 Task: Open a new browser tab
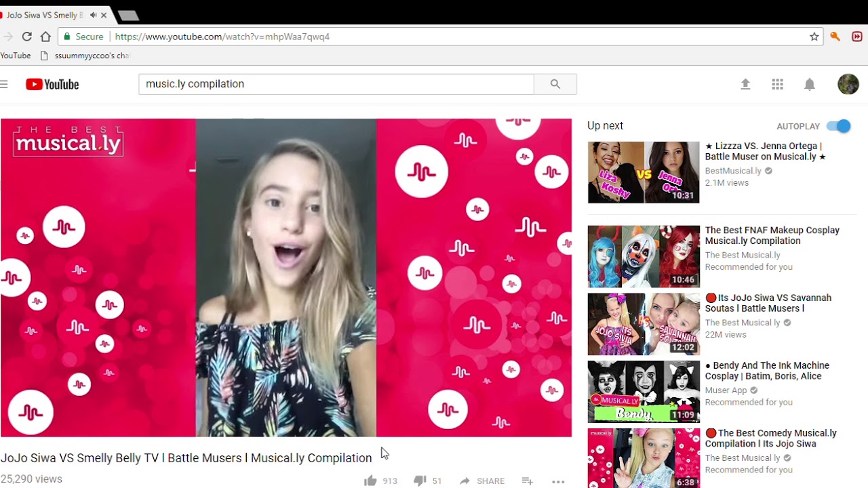click(127, 15)
